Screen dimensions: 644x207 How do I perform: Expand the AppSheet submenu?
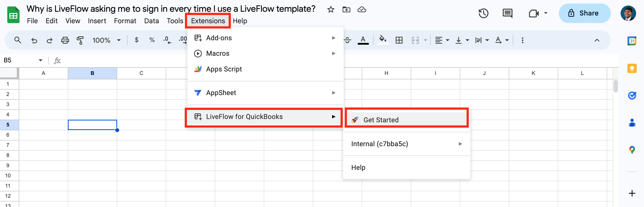pyautogui.click(x=265, y=93)
